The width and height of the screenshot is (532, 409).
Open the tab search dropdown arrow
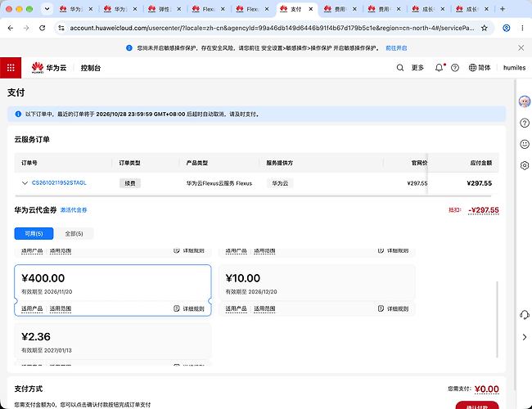(x=47, y=9)
